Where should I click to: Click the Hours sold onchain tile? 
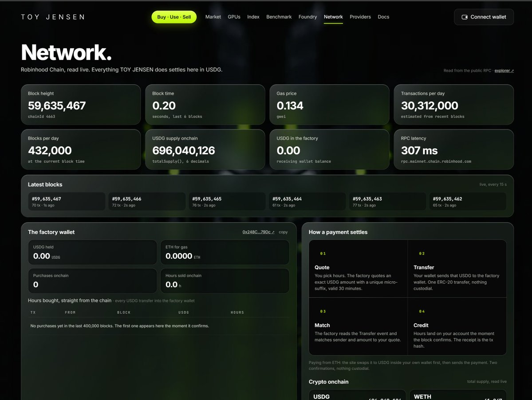click(225, 281)
